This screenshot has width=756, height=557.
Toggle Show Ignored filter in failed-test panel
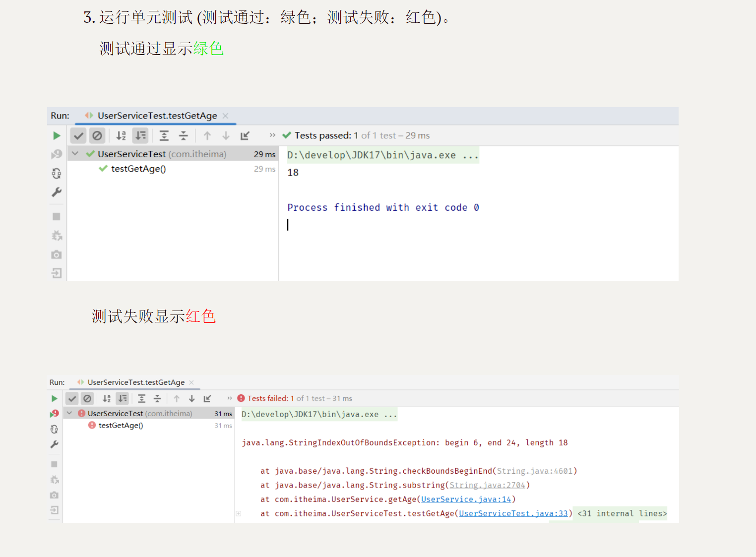click(x=87, y=399)
